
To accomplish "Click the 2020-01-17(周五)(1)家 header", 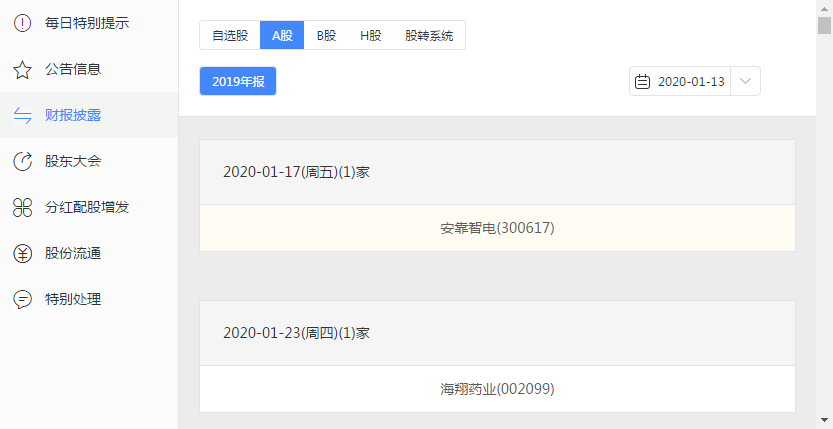I will [x=497, y=172].
